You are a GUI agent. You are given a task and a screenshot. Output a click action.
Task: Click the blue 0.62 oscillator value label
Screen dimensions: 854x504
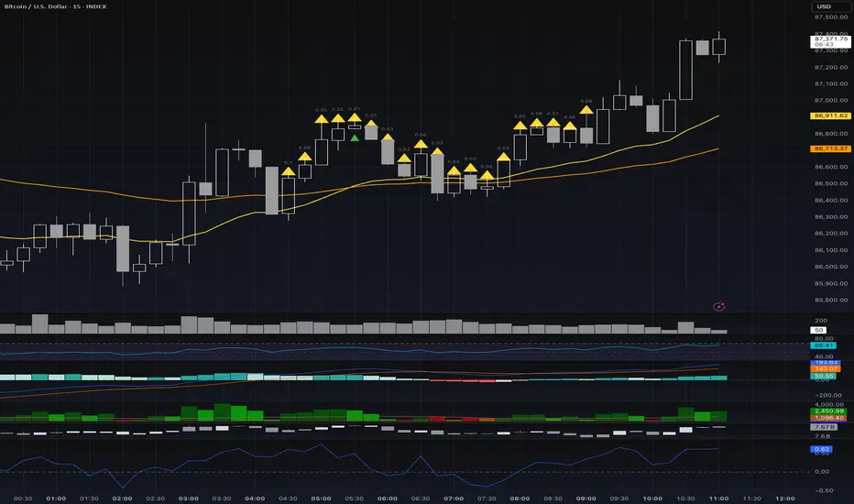coord(821,450)
